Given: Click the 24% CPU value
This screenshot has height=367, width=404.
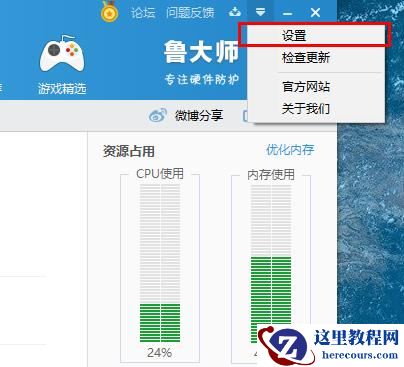Looking at the screenshot, I should [160, 353].
